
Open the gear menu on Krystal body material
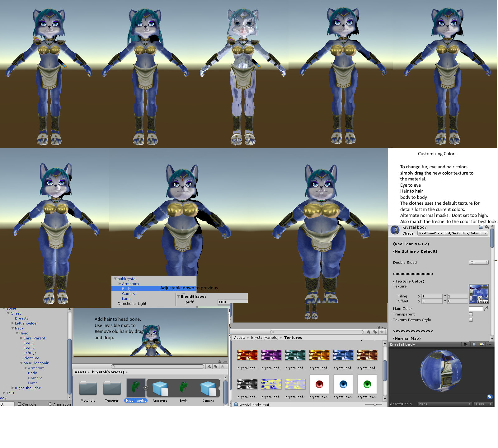(486, 227)
